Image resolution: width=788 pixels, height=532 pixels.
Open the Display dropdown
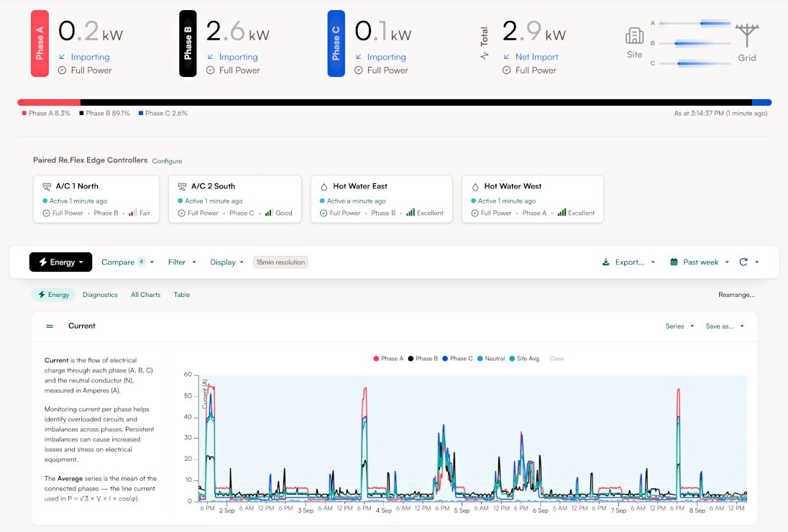(x=226, y=262)
